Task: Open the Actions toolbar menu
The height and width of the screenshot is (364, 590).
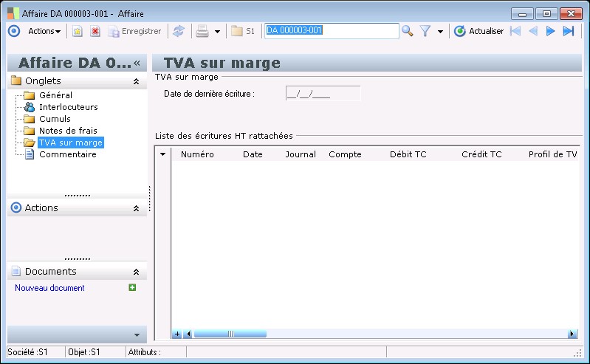Action: pos(44,31)
